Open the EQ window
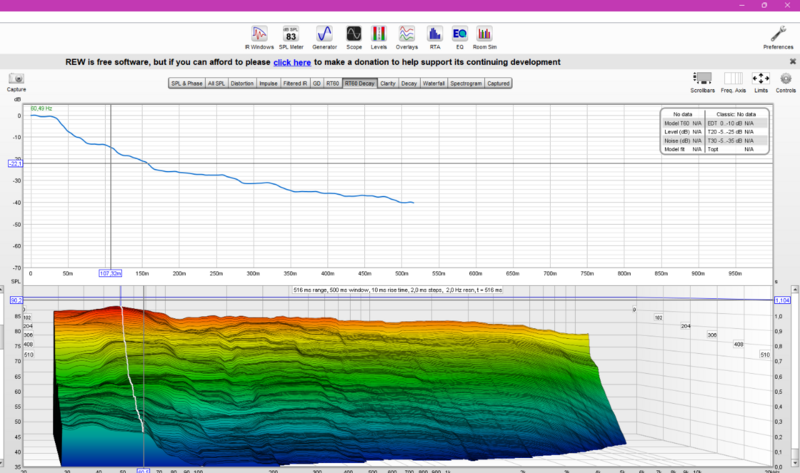 (x=460, y=33)
